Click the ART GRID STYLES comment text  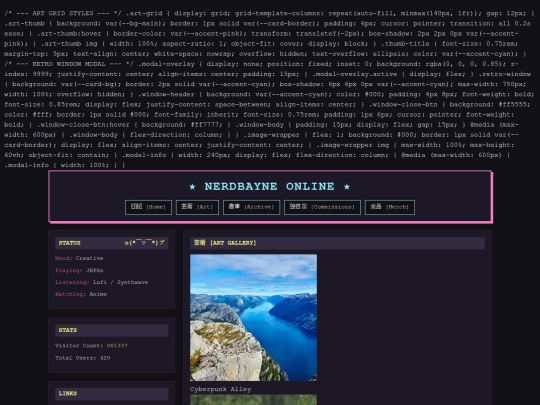[x=63, y=13]
